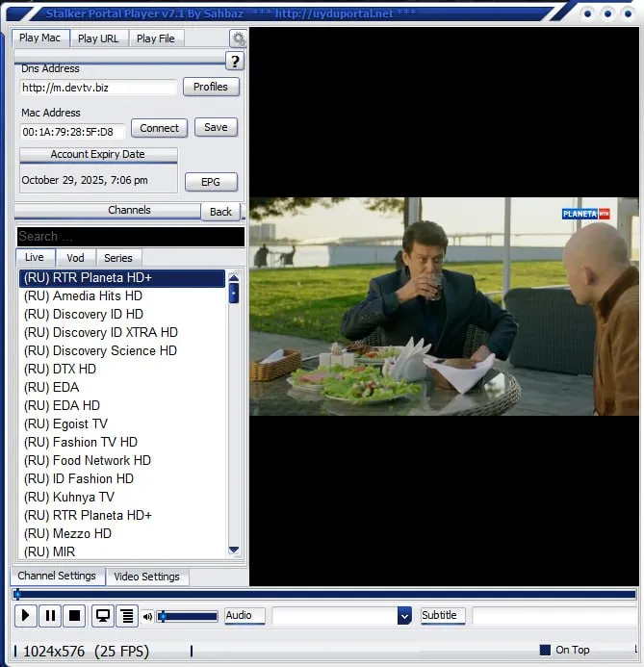Viewport: 644px width, 667px height.
Task: Open the settings gear icon
Action: 238,39
